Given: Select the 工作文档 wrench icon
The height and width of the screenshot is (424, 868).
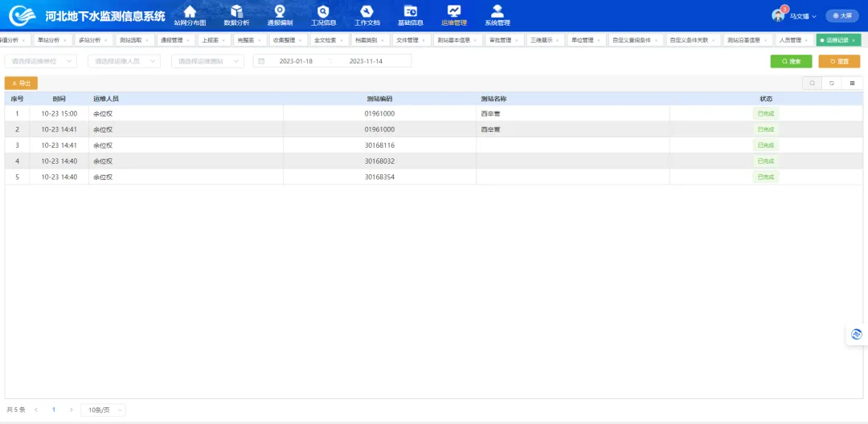Looking at the screenshot, I should (x=366, y=11).
